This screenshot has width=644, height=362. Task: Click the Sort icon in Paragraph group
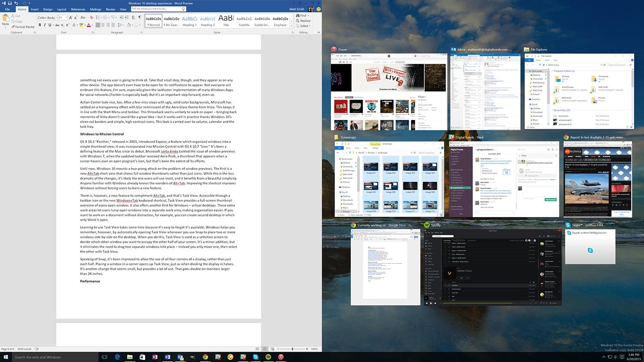pos(133,17)
